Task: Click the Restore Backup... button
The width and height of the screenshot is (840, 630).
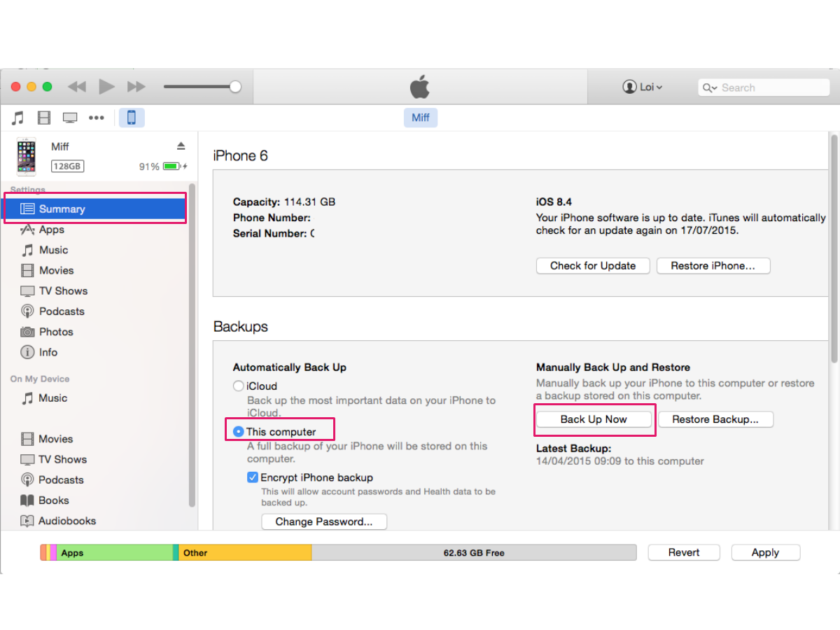Action: (715, 419)
